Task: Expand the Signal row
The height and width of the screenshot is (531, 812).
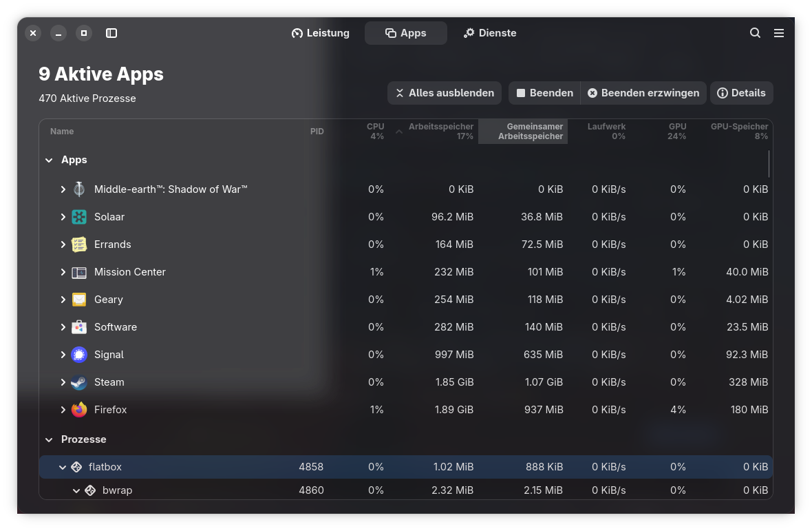Action: click(63, 355)
